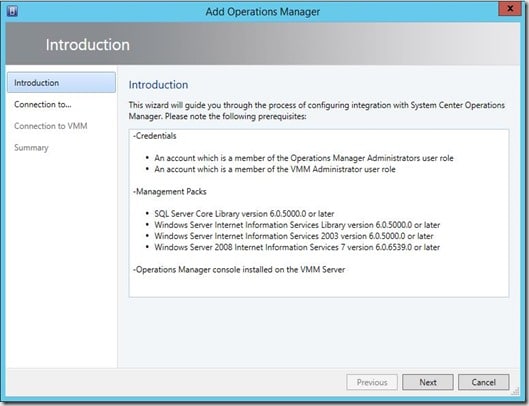Click the resize grip at bottom corner
This screenshot has height=406, width=529.
coord(515,391)
